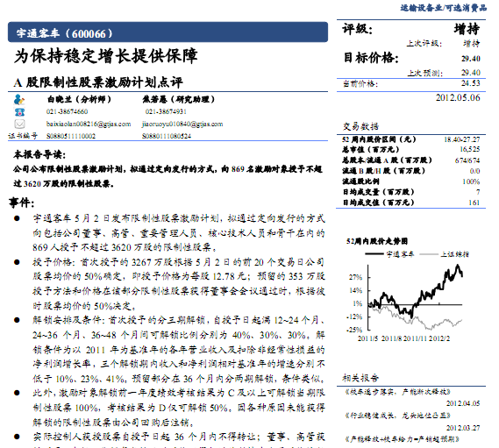499x448 pixels.
Task: Click the 上次评级 label
Action: [424, 43]
